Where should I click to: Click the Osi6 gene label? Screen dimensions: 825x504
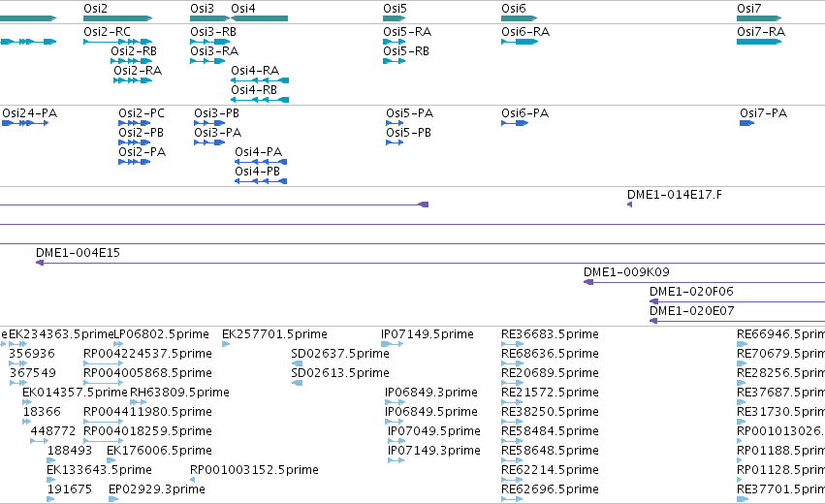coord(514,9)
